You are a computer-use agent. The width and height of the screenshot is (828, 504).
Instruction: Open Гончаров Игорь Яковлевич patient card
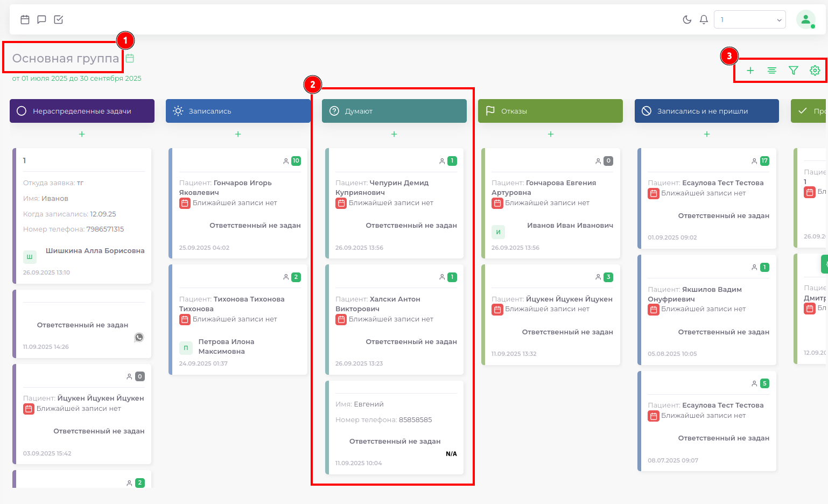(x=239, y=204)
